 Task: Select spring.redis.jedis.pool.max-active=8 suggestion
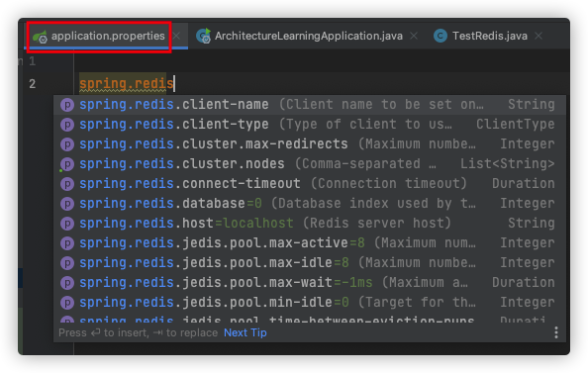click(310, 243)
